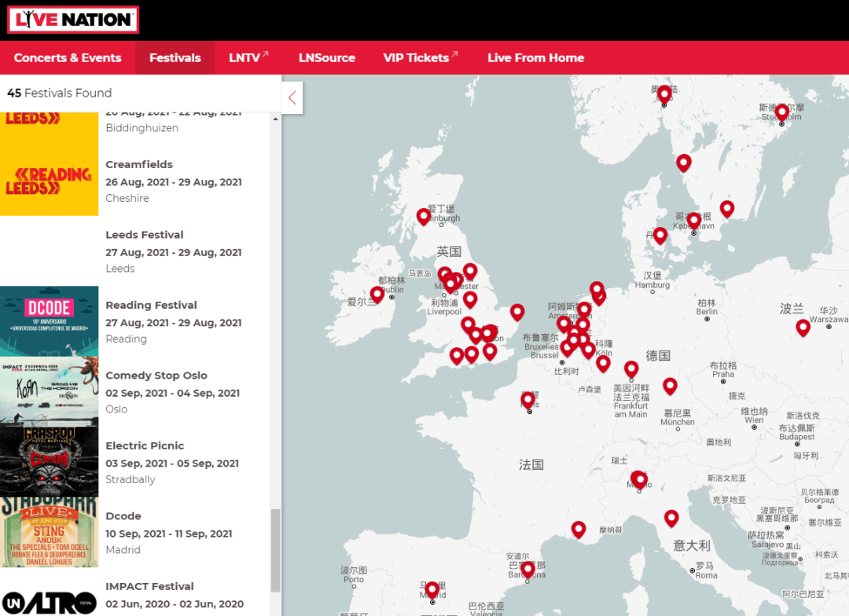Click the map pin in southern Sweden east coast
Viewport: 849px width, 616px height.
tap(726, 210)
